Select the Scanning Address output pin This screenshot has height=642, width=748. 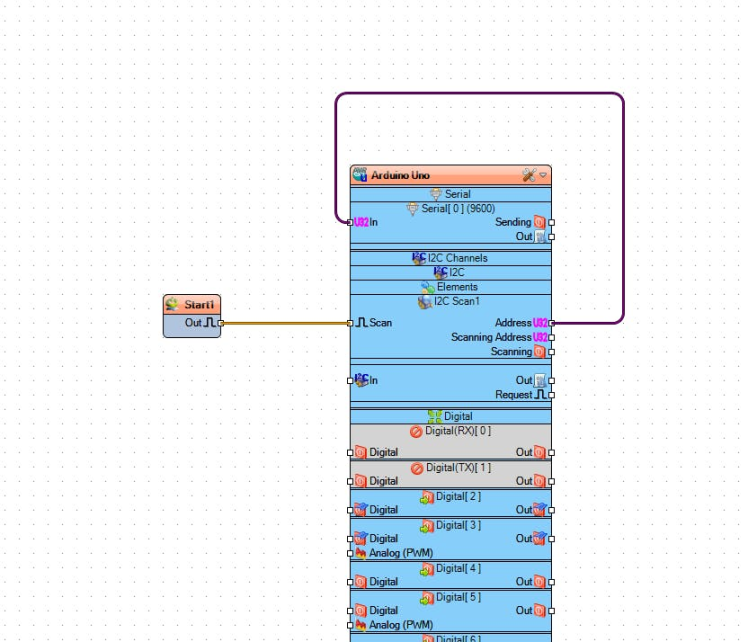(x=551, y=338)
